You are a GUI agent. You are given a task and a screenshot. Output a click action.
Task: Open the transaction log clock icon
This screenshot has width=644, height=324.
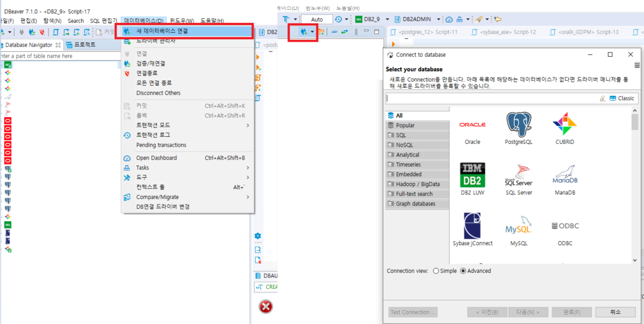click(x=339, y=19)
